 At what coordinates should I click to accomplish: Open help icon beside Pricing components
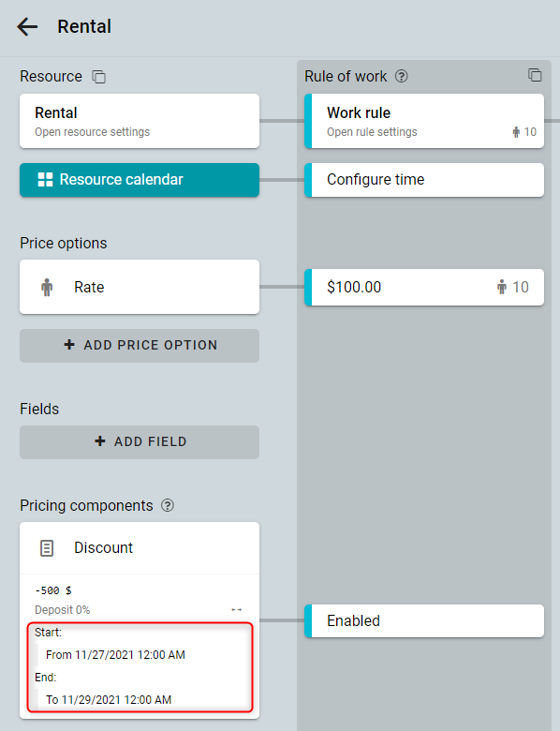(168, 505)
